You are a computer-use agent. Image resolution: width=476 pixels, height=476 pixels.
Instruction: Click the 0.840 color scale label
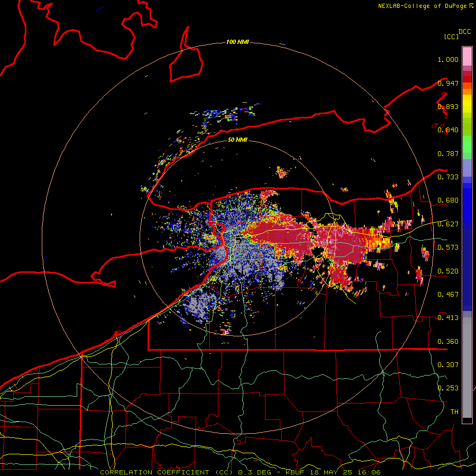[448, 130]
